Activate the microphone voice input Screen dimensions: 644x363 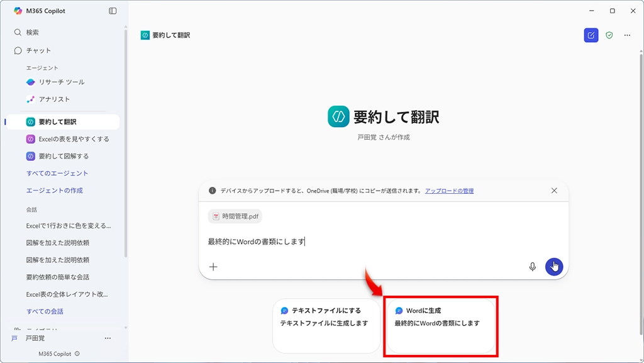click(x=533, y=267)
